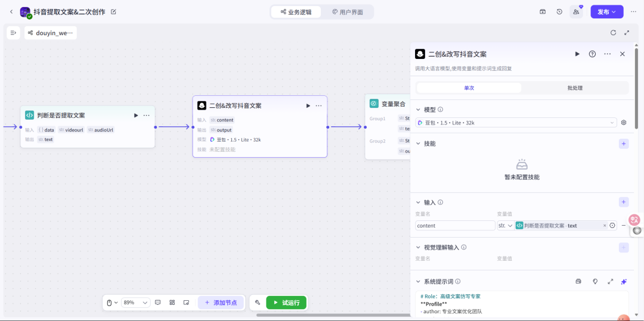The height and width of the screenshot is (321, 644).
Task: Open the 89% zoom level dropdown
Action: [136, 303]
